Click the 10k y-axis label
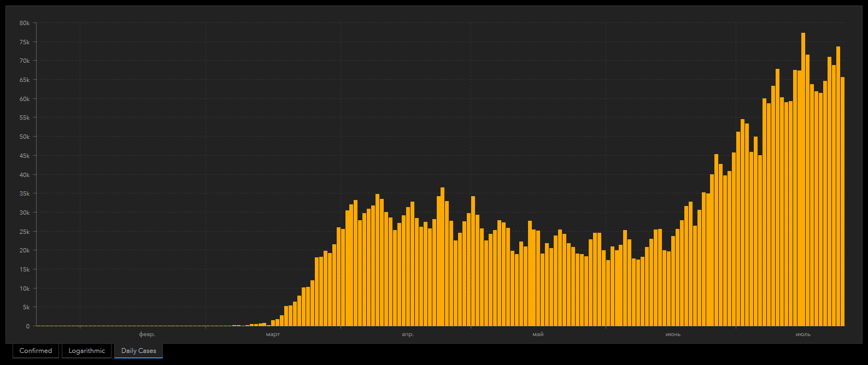Image resolution: width=868 pixels, height=365 pixels. coord(24,289)
